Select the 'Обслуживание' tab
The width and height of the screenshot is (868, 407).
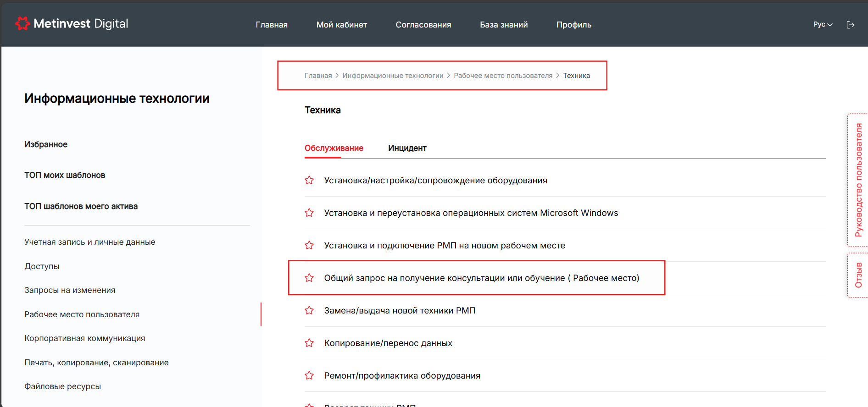click(334, 148)
